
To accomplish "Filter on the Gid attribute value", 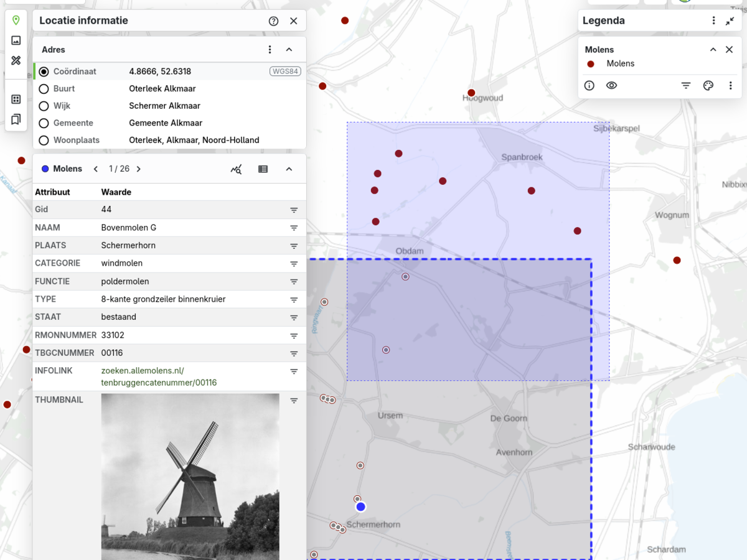I will click(x=294, y=210).
